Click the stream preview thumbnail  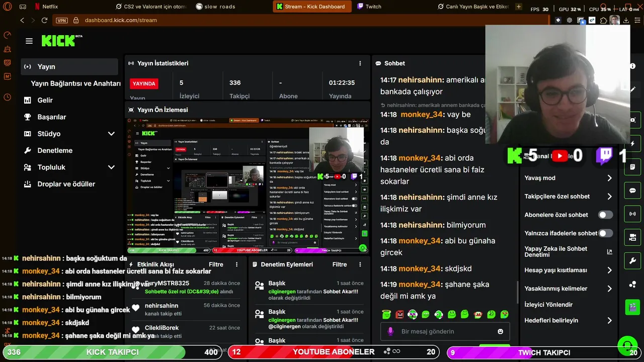(247, 186)
